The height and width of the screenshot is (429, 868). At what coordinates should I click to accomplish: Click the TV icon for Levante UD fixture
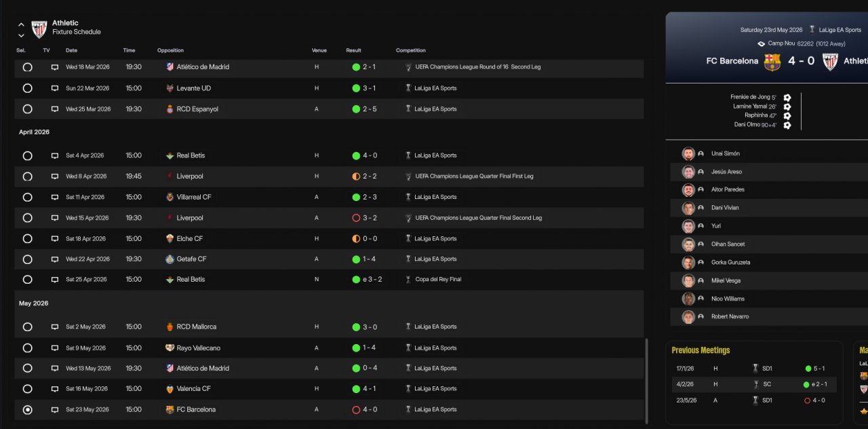tap(55, 88)
